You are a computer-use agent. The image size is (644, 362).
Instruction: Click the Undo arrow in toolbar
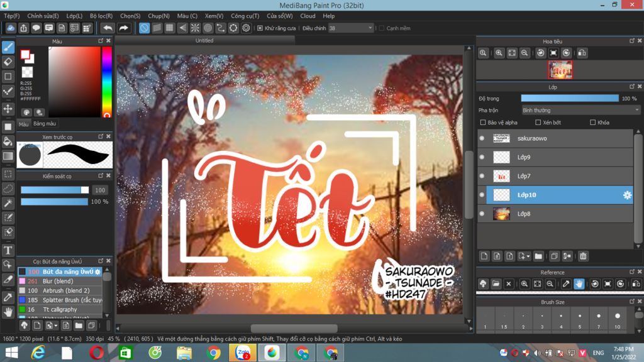pos(108,28)
